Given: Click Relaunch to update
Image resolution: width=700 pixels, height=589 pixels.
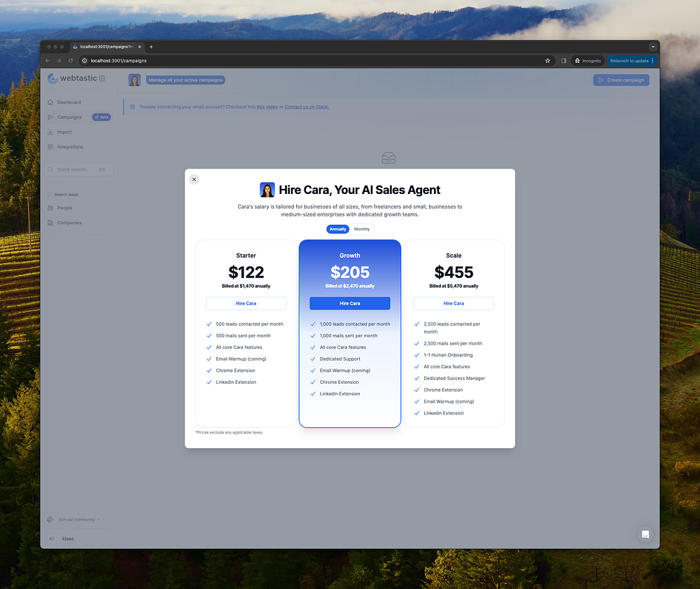Looking at the screenshot, I should (629, 61).
